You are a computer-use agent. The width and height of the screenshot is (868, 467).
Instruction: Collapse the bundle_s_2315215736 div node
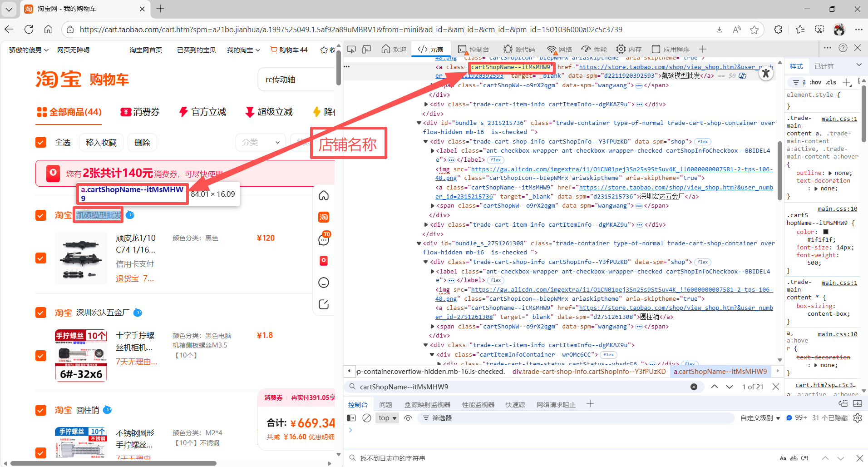click(x=419, y=123)
